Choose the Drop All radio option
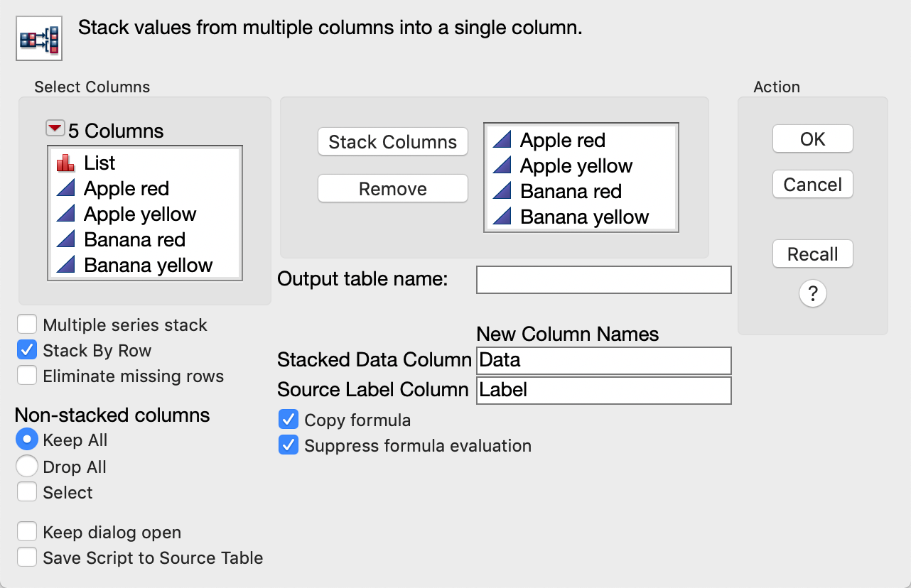This screenshot has height=588, width=911. 27,467
